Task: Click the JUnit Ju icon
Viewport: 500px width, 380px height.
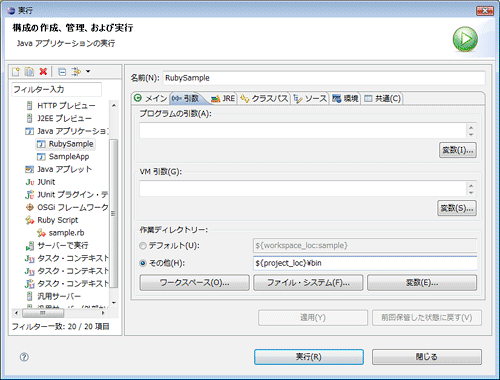Action: pyautogui.click(x=30, y=182)
